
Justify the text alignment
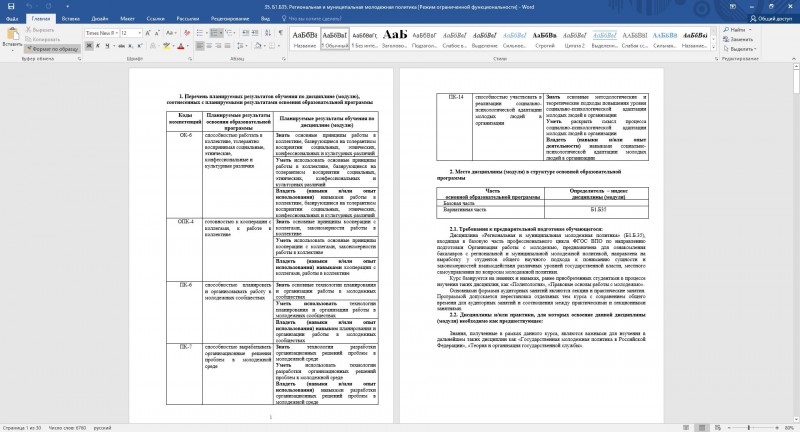click(x=228, y=46)
